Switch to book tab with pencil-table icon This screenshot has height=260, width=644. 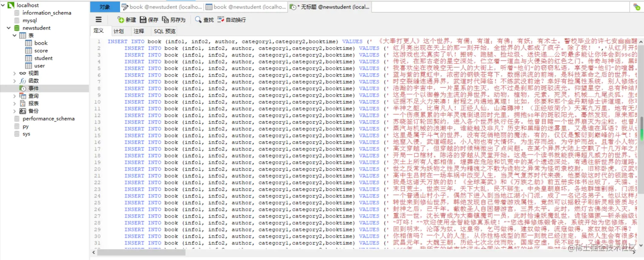tap(162, 7)
